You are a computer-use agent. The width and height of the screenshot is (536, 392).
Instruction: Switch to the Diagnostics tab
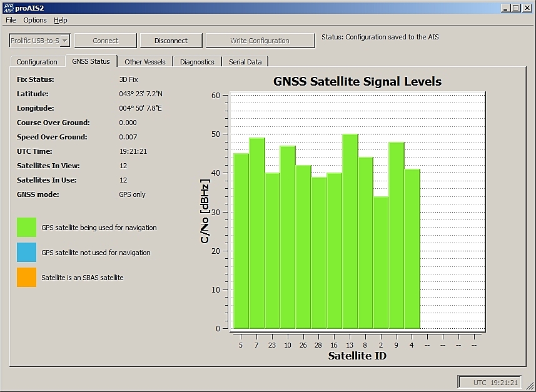[197, 62]
